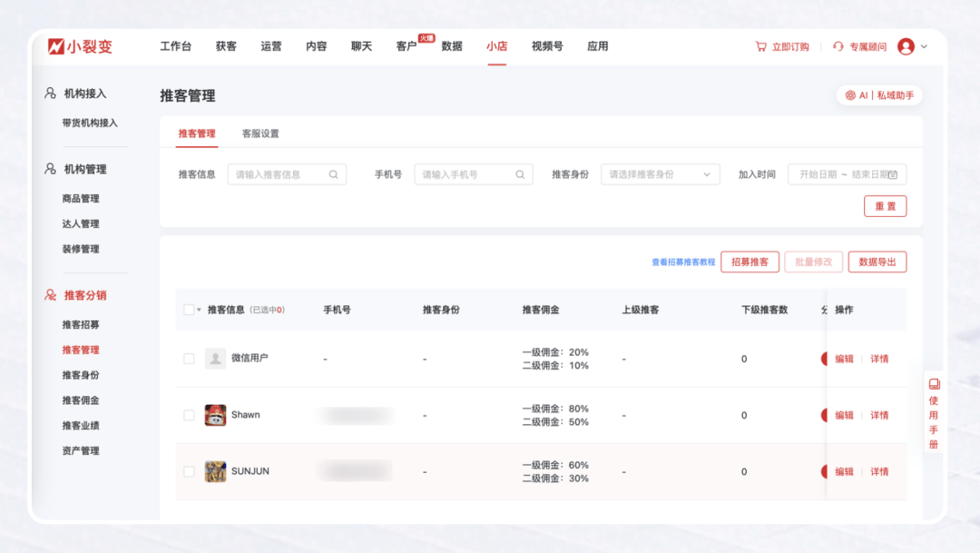
Task: Open the 查看招募推客教程 link
Action: coord(682,262)
